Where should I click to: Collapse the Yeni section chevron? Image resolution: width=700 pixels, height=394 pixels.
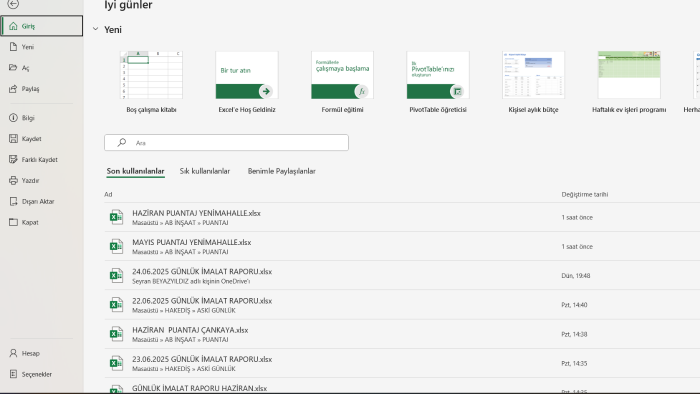click(96, 29)
